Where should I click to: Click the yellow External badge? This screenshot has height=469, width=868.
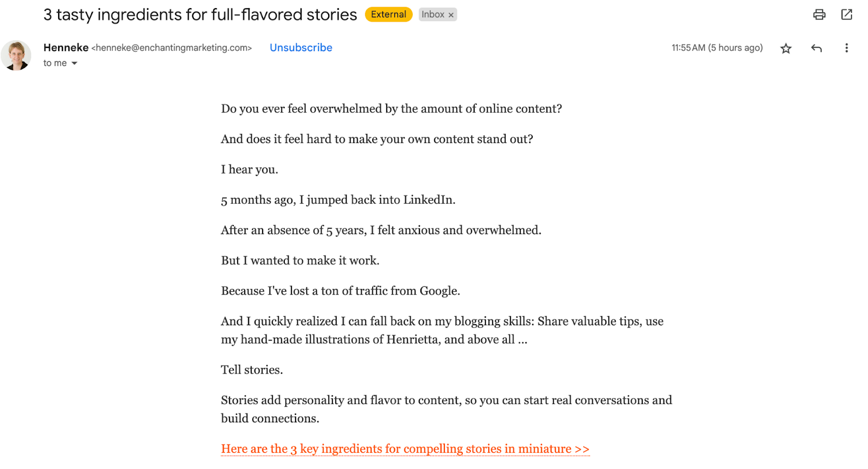click(388, 14)
